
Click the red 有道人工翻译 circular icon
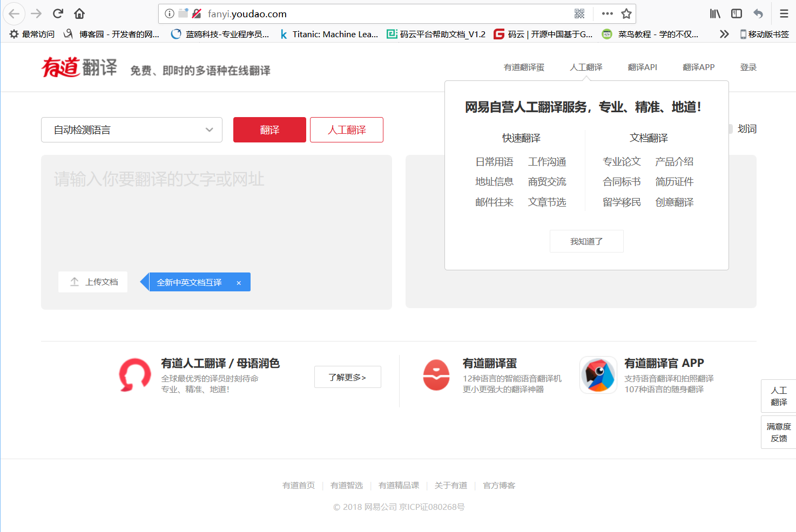pyautogui.click(x=135, y=374)
